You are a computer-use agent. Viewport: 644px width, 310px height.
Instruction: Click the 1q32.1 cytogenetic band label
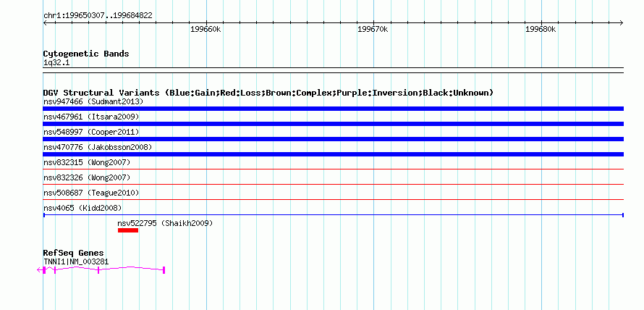coord(56,62)
